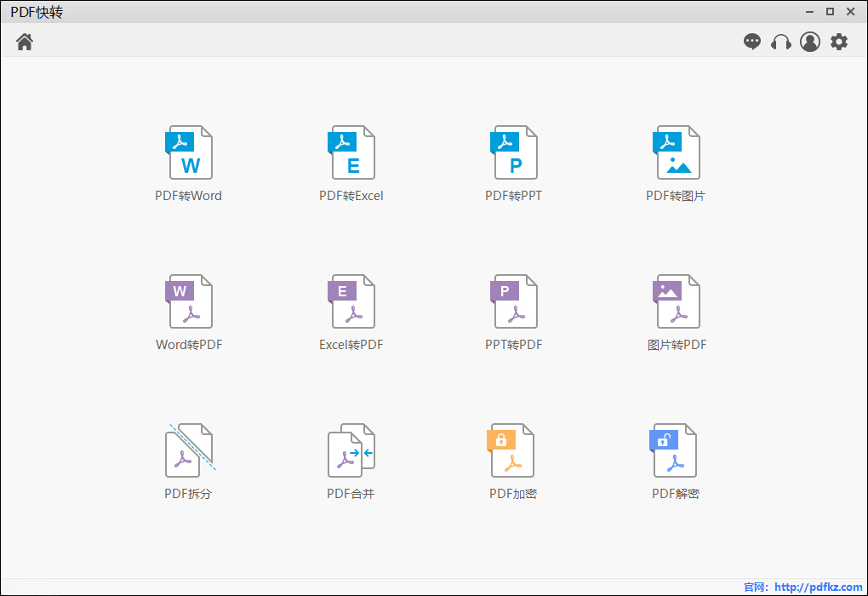The image size is (868, 596).
Task: Open the user account profile icon
Action: point(810,42)
